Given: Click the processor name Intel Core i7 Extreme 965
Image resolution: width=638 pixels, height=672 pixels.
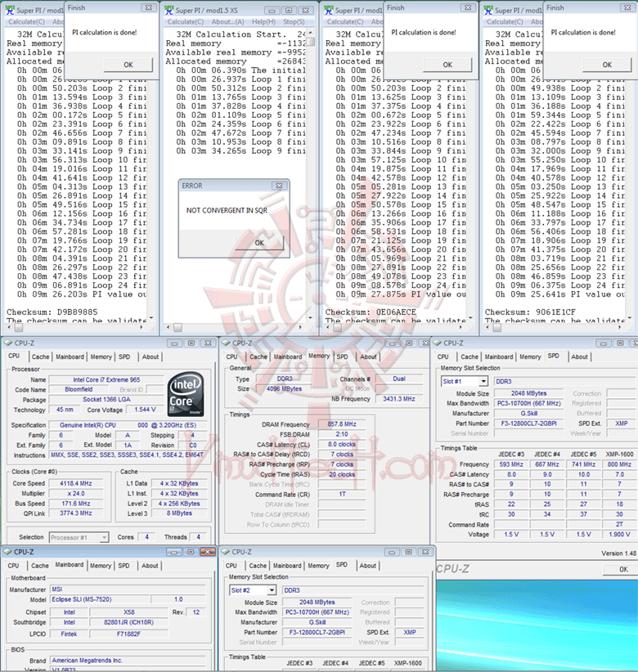Looking at the screenshot, I should [x=106, y=379].
